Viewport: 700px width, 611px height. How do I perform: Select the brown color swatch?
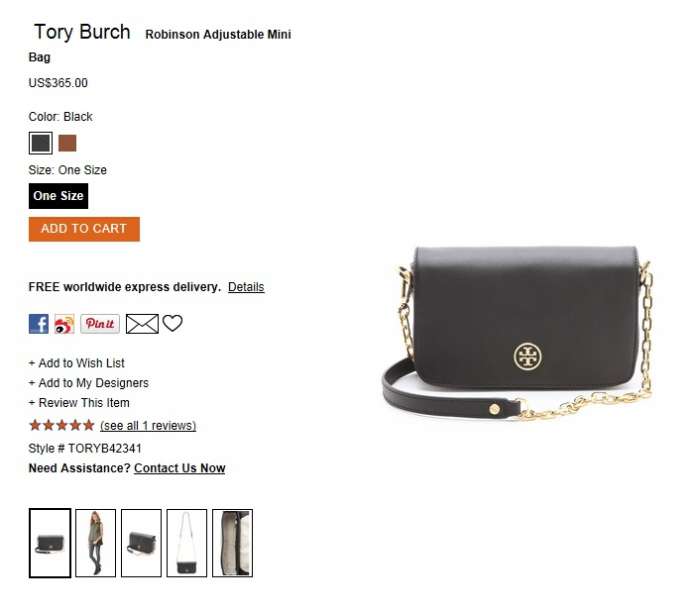pyautogui.click(x=67, y=143)
